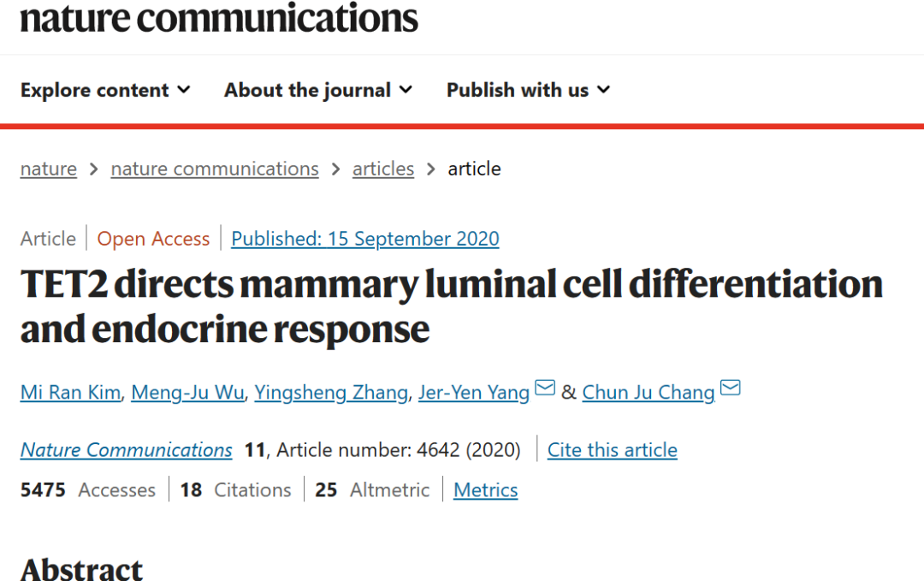The image size is (924, 581).
Task: Expand the Explore content dropdown
Action: point(105,90)
